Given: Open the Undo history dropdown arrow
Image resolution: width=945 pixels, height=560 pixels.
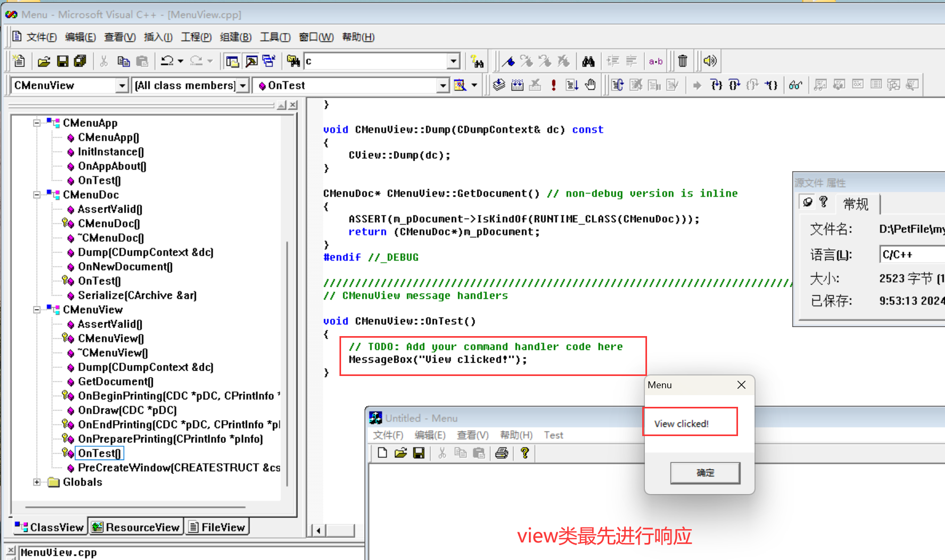Looking at the screenshot, I should pyautogui.click(x=180, y=61).
